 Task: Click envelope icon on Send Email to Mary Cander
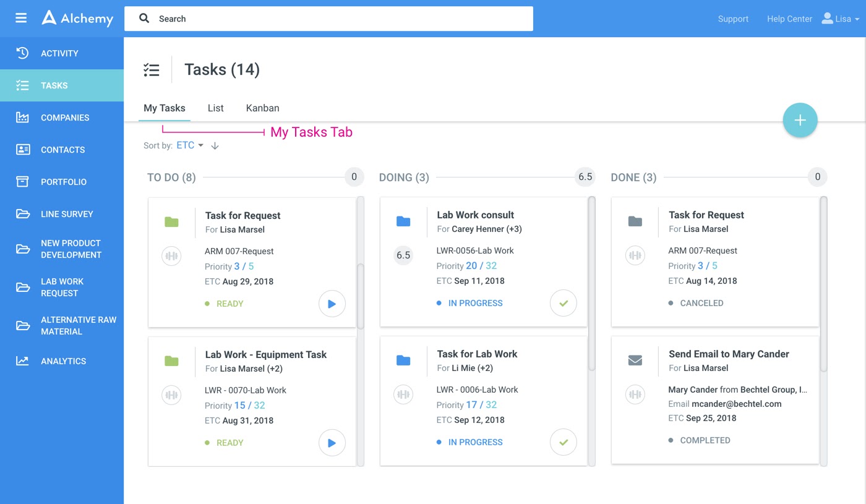pos(635,361)
